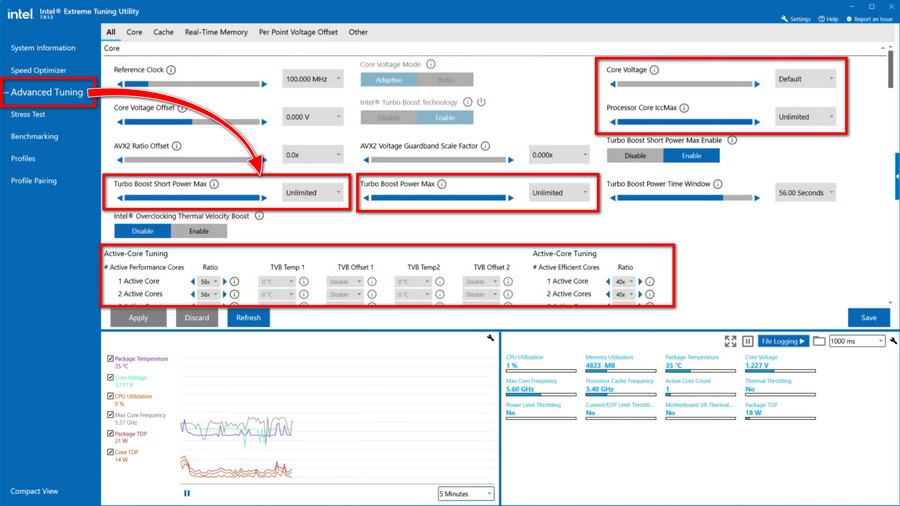Open Processor Core IccMax Unlimited dropdown
This screenshot has width=900, height=506.
[805, 116]
